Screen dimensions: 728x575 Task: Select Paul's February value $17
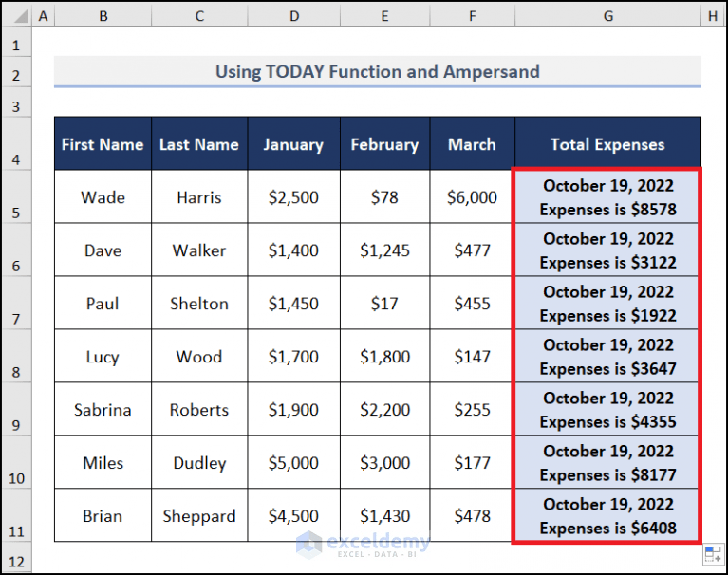385,303
